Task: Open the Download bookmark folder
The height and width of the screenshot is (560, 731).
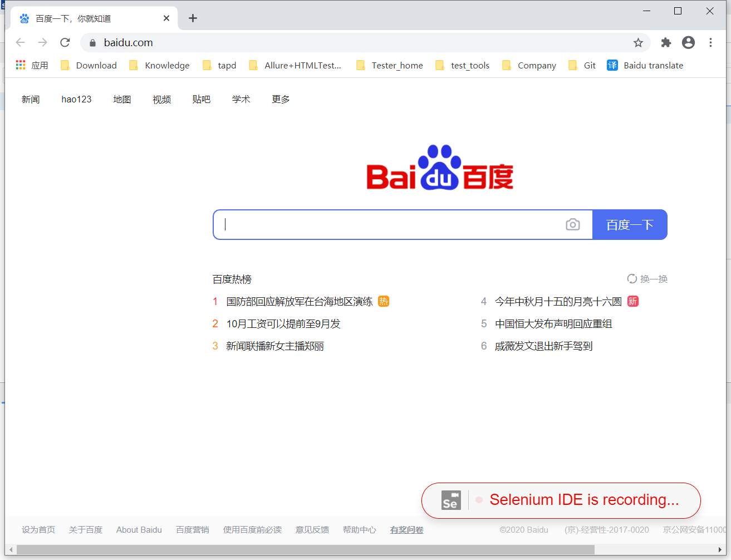Action: coord(89,65)
